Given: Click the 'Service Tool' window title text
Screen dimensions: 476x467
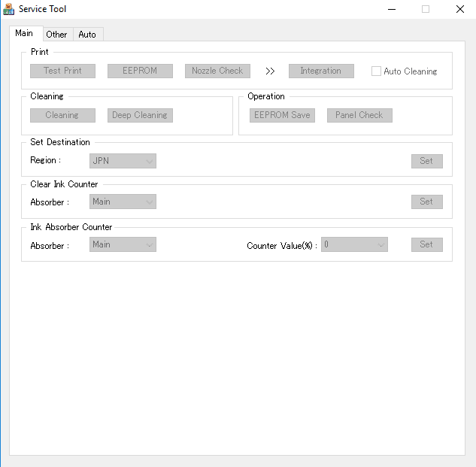Looking at the screenshot, I should coord(43,9).
